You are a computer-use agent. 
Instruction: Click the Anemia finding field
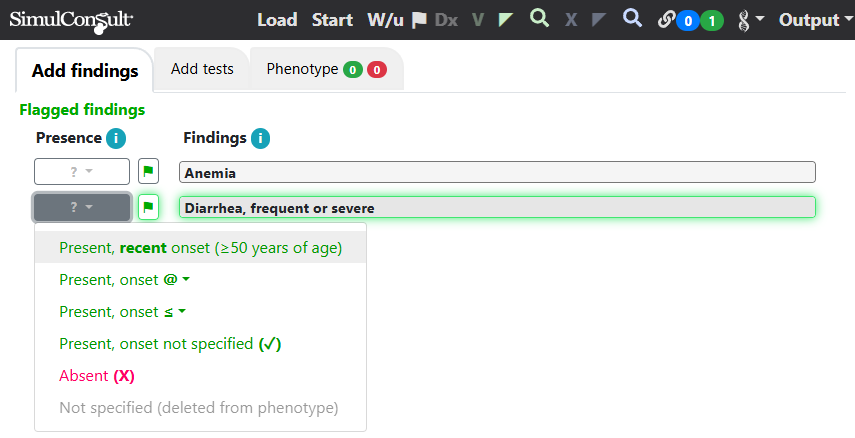tap(497, 172)
